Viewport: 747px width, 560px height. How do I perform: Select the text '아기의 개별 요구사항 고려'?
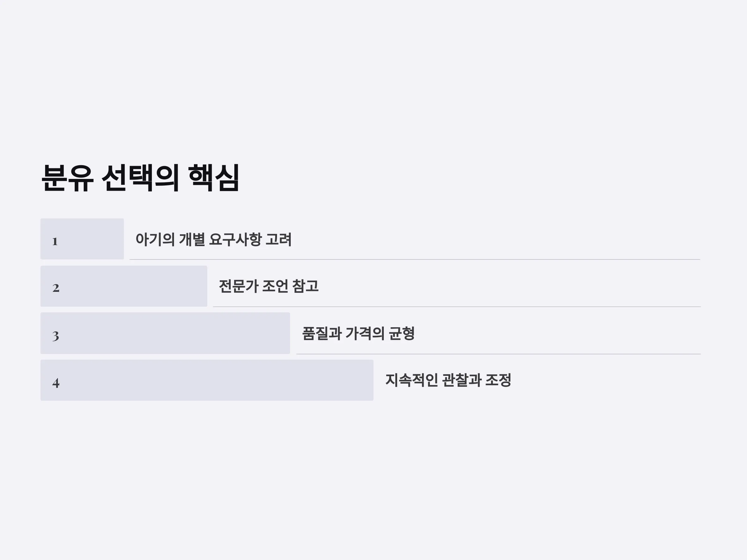(214, 239)
